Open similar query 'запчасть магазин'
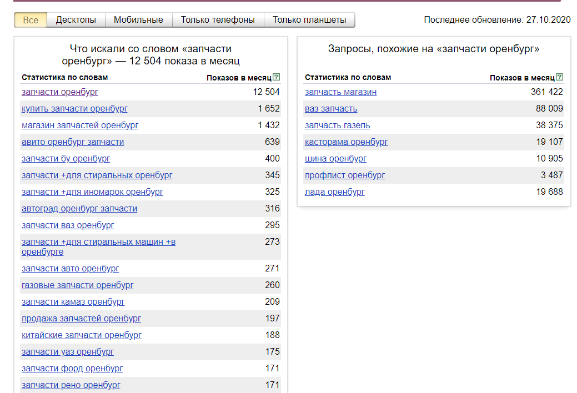The height and width of the screenshot is (393, 577). [x=340, y=92]
